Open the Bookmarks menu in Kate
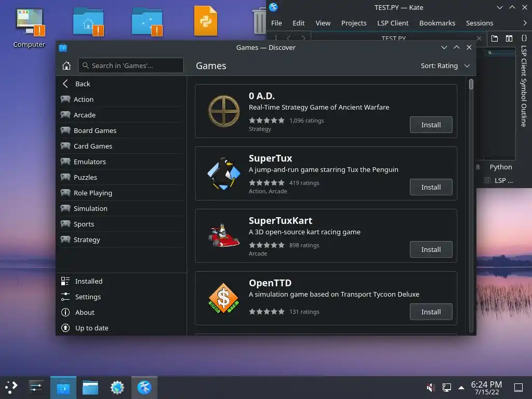Screen dimensions: 532x399 437,23
